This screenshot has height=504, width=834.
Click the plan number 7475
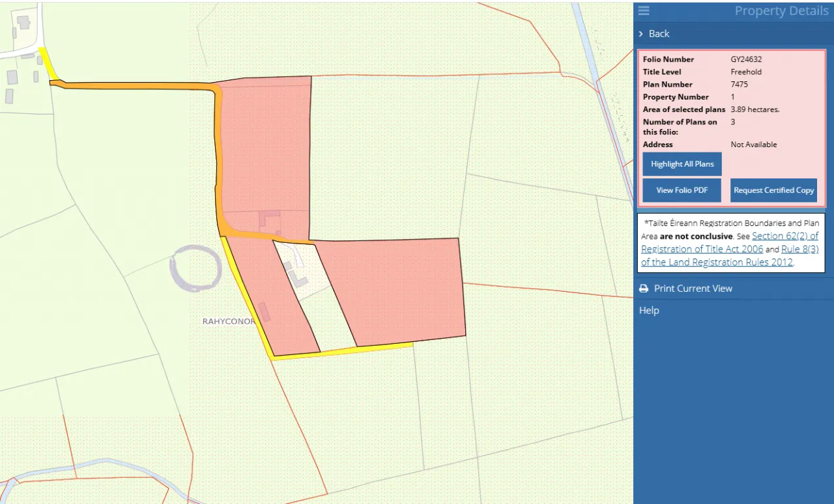tap(740, 84)
